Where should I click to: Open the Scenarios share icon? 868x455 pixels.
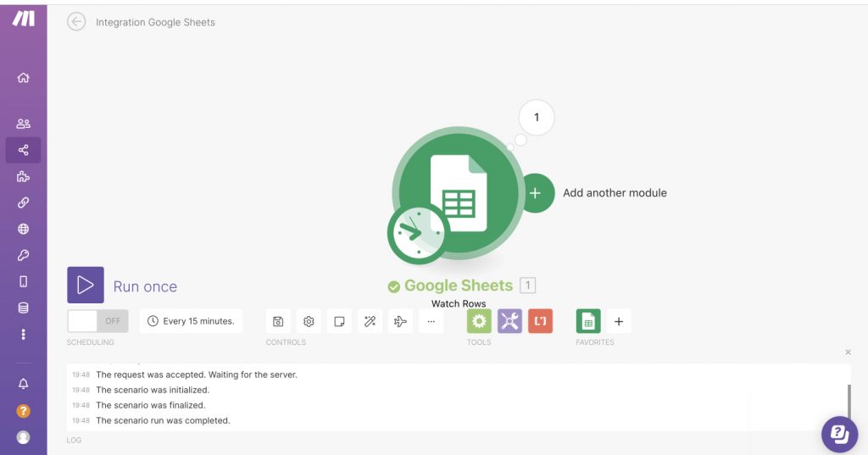(23, 150)
